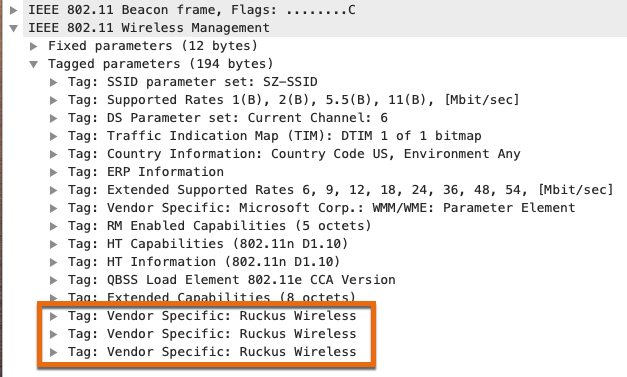
Task: Select the ERP Information tag
Action: [x=146, y=172]
